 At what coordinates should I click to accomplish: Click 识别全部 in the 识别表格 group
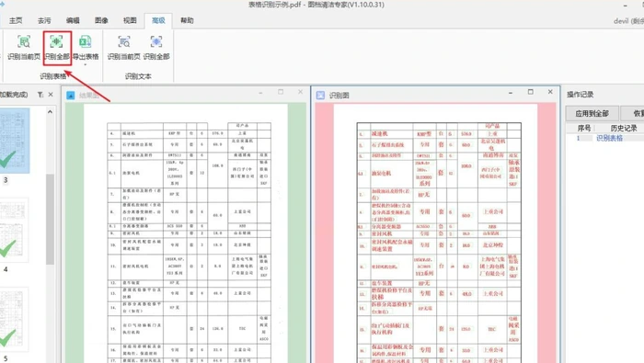pos(57,48)
